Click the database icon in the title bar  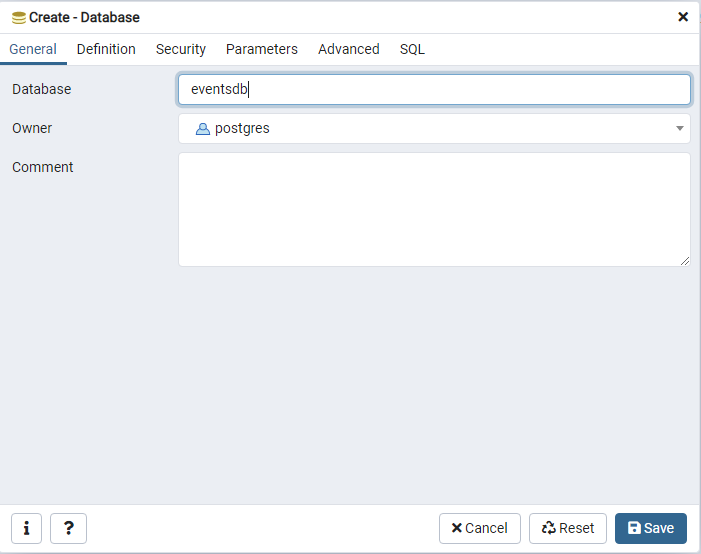click(18, 17)
